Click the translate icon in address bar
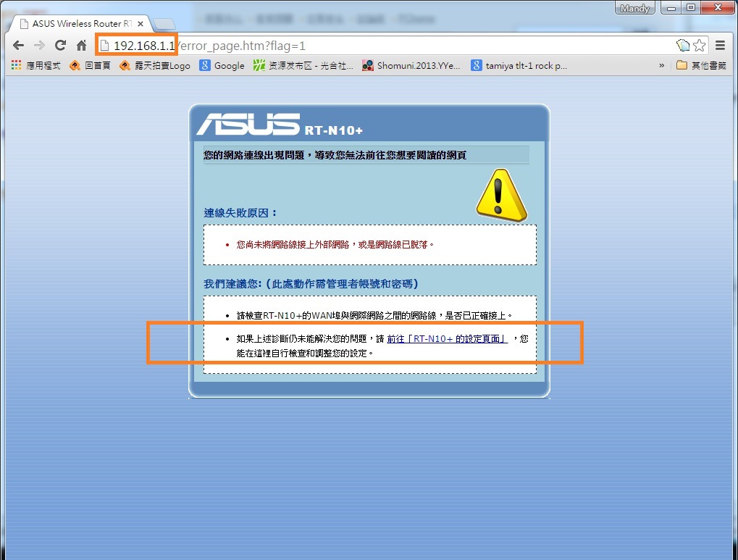 coord(682,45)
